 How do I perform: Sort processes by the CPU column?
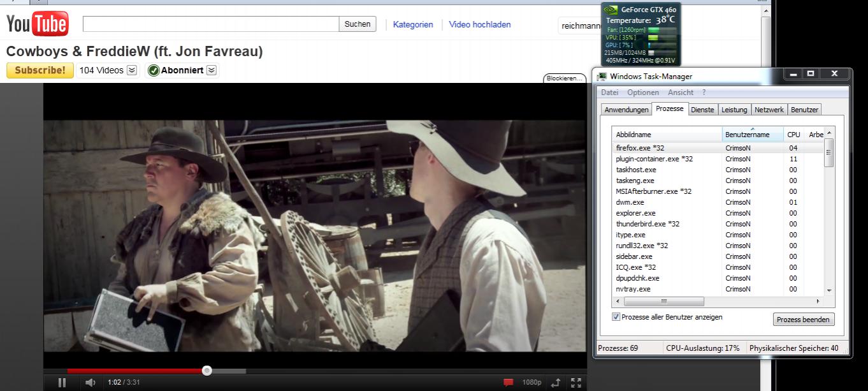point(793,135)
